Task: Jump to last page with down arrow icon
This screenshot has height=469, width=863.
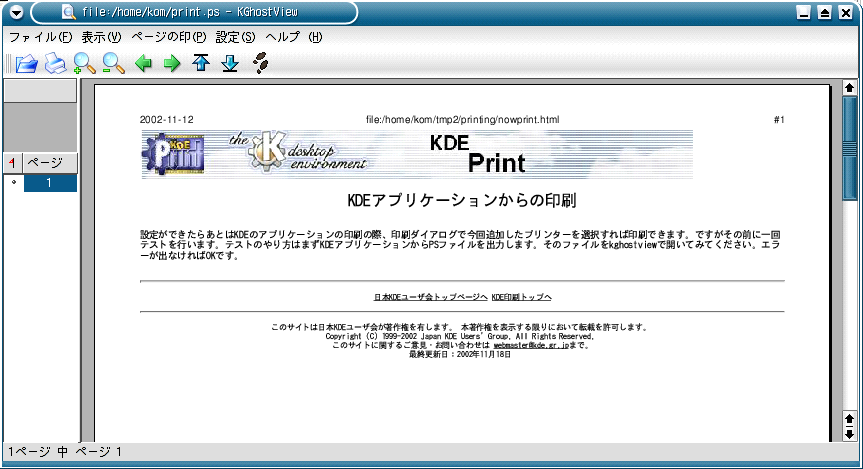Action: click(230, 65)
